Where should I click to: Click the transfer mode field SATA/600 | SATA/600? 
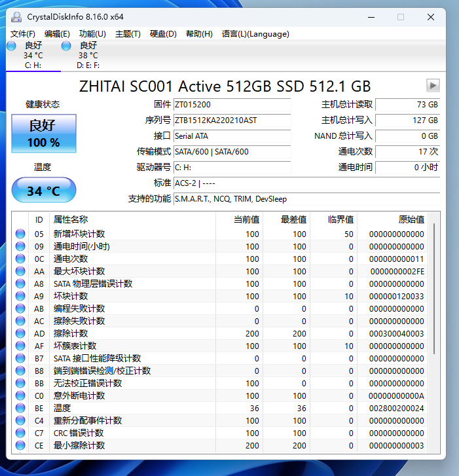coord(232,152)
